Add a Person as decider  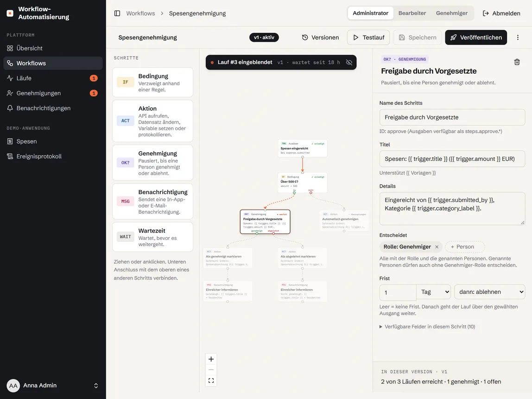point(465,247)
